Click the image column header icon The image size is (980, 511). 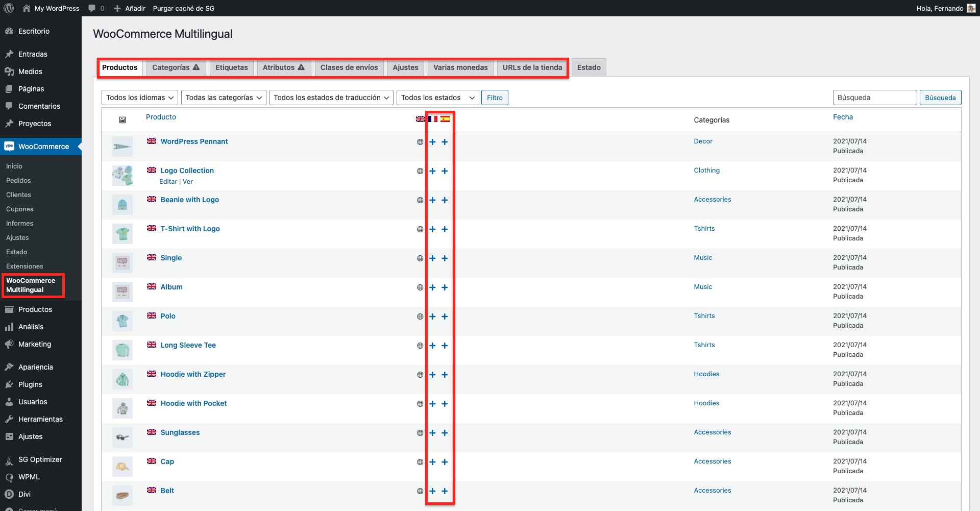point(122,120)
